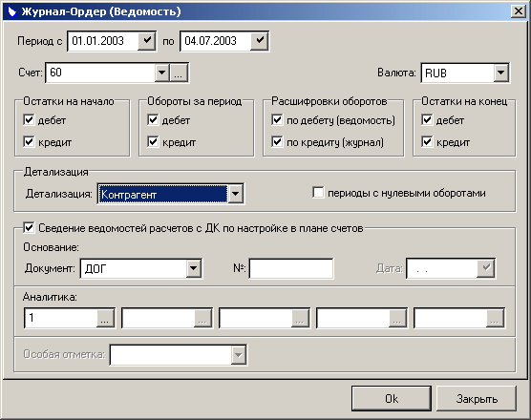
Task: Click the Закрыть button
Action: pos(477,399)
